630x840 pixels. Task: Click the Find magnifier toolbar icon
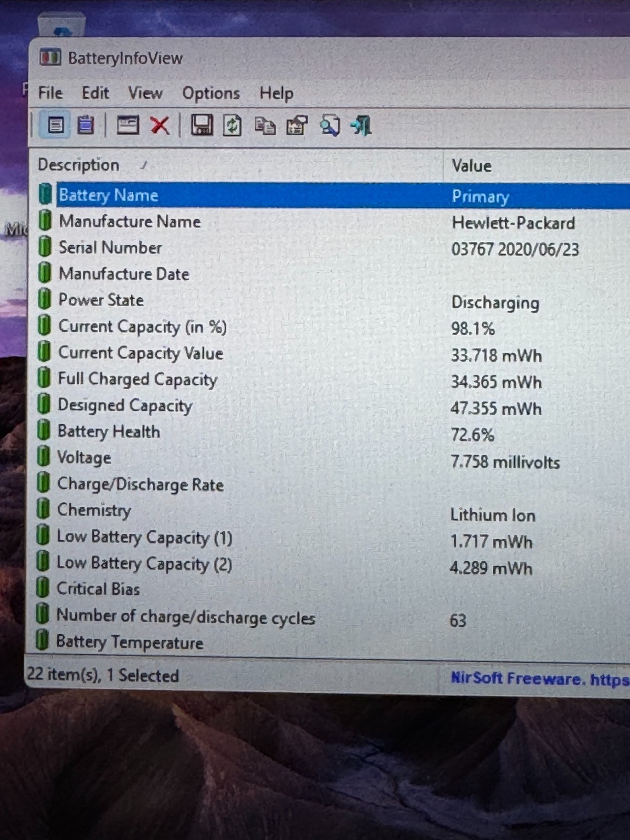pyautogui.click(x=330, y=126)
